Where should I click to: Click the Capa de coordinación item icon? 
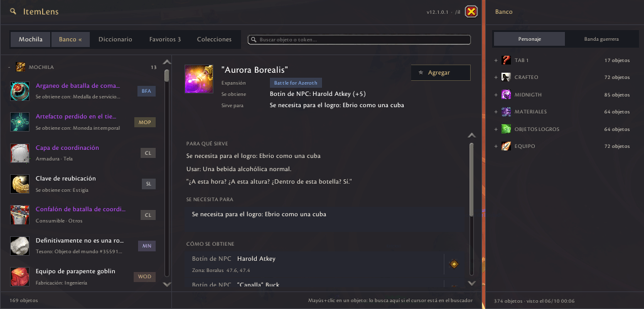(19, 153)
